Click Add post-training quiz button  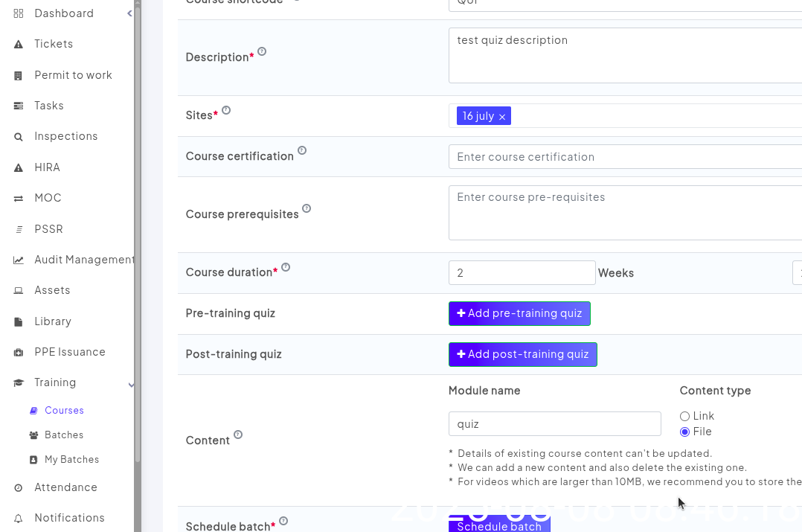(x=522, y=354)
